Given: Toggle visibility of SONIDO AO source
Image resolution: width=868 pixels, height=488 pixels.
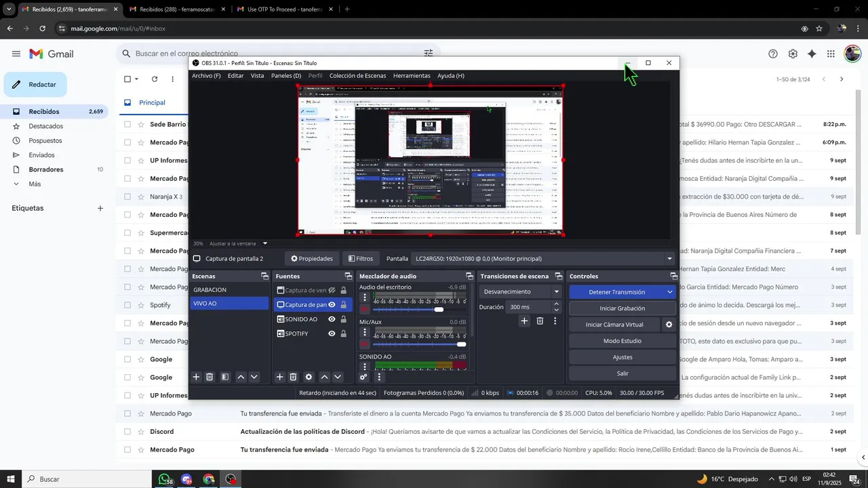Looking at the screenshot, I should coord(332,319).
